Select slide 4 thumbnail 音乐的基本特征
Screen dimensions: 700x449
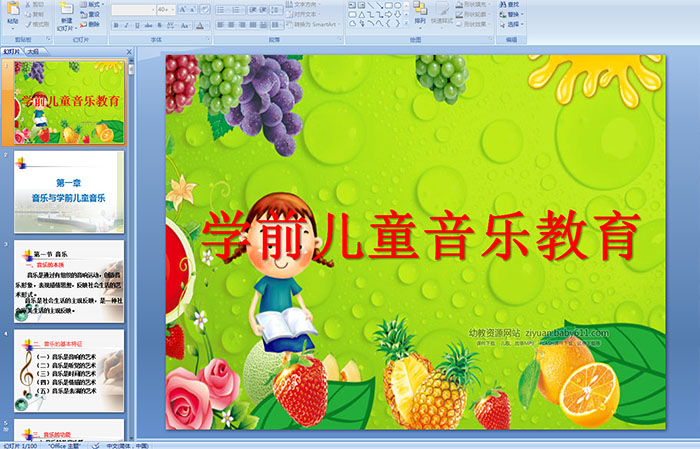[x=69, y=370]
